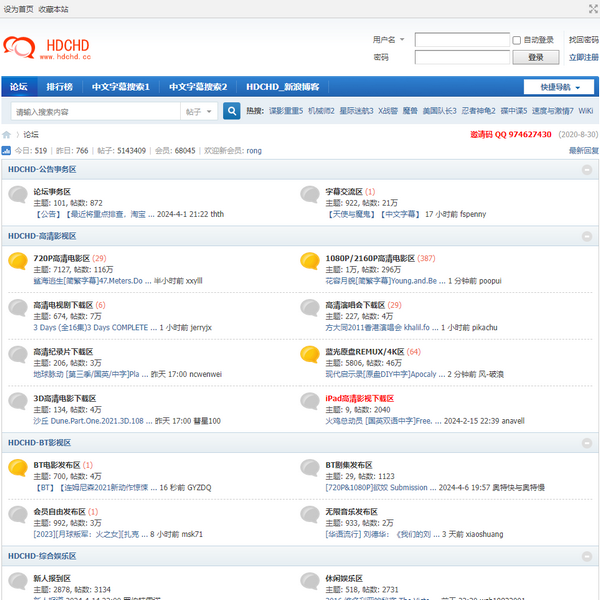Click the 720P高清电影区 orange bubble icon
The image size is (600, 600).
point(17,262)
